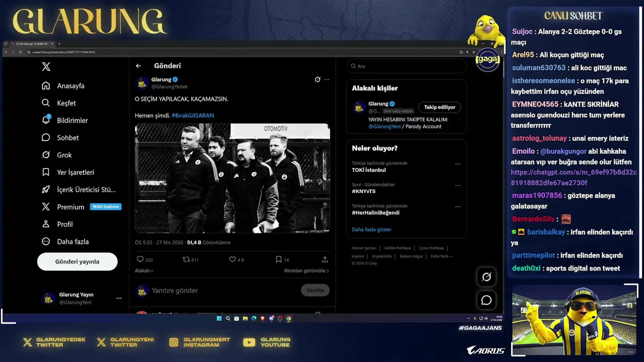Click the Ara search field

(x=407, y=66)
